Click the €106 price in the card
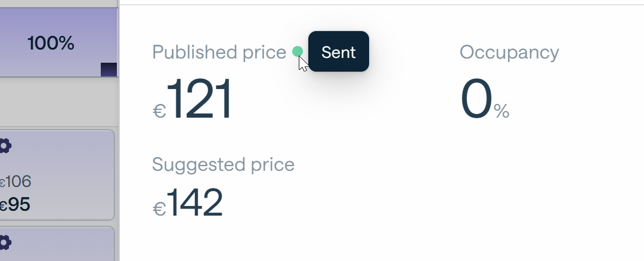 (x=15, y=182)
